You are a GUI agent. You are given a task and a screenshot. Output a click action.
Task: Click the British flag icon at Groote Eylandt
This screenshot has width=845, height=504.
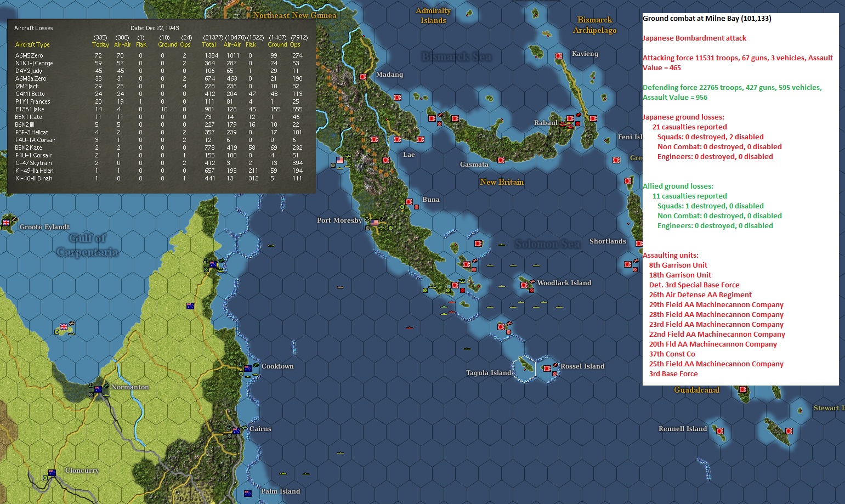[6, 222]
